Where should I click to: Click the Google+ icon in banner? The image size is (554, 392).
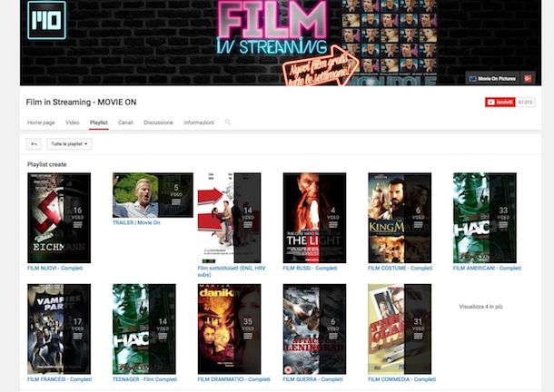528,78
